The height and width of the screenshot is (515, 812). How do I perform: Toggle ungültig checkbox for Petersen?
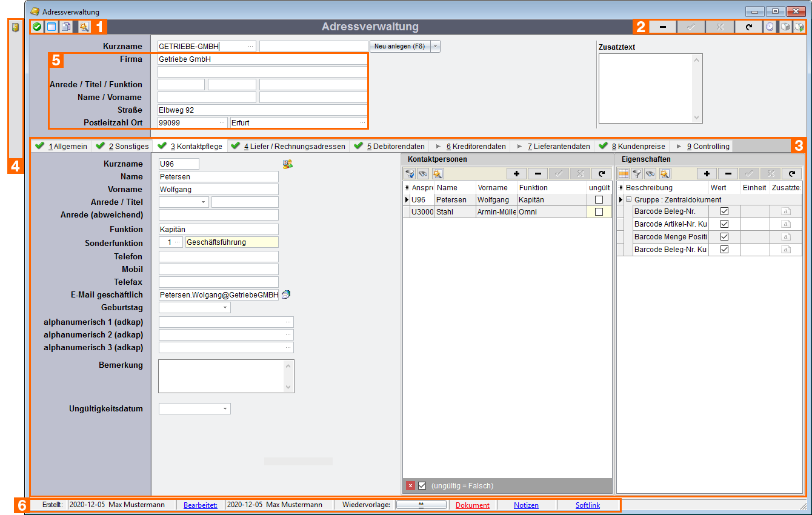click(x=599, y=199)
